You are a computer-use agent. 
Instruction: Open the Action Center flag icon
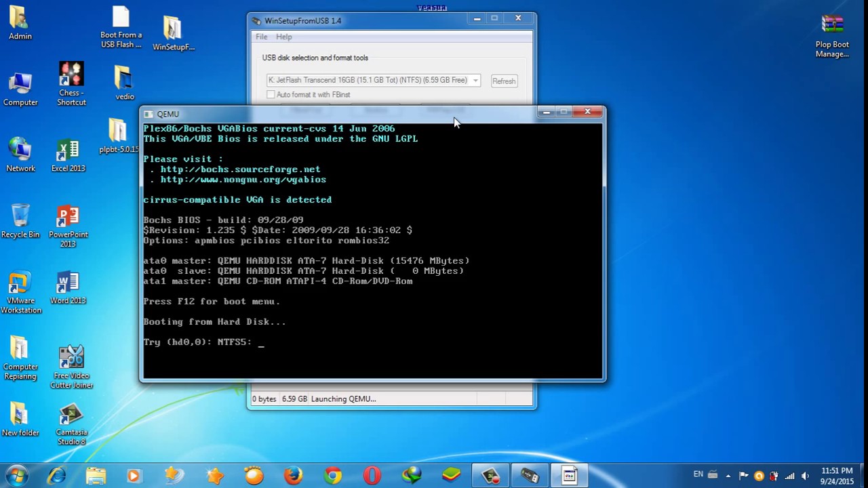pyautogui.click(x=743, y=476)
